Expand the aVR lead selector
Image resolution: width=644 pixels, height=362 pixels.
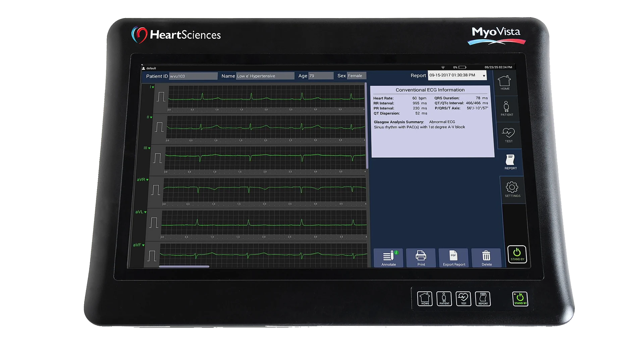(x=147, y=180)
